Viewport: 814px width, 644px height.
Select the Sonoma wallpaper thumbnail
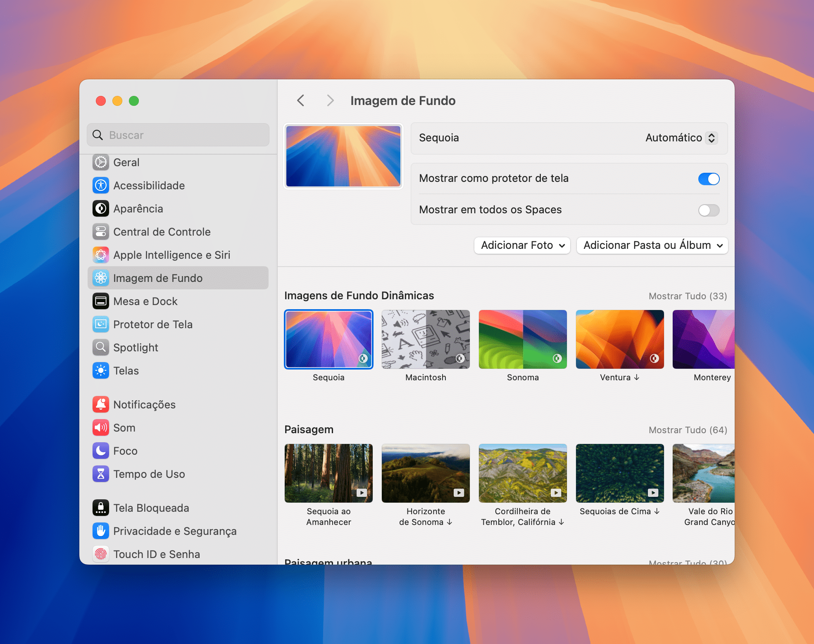[x=523, y=339]
